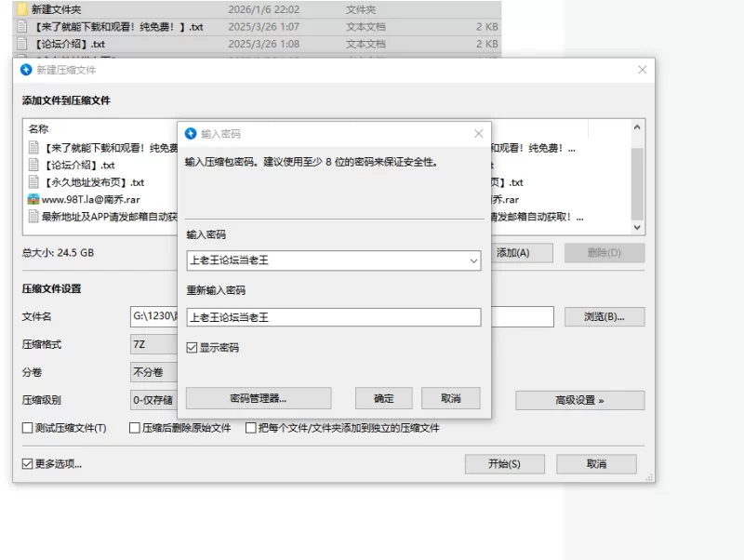The image size is (744, 560).
Task: Open 高级设置 » options
Action: (x=579, y=400)
